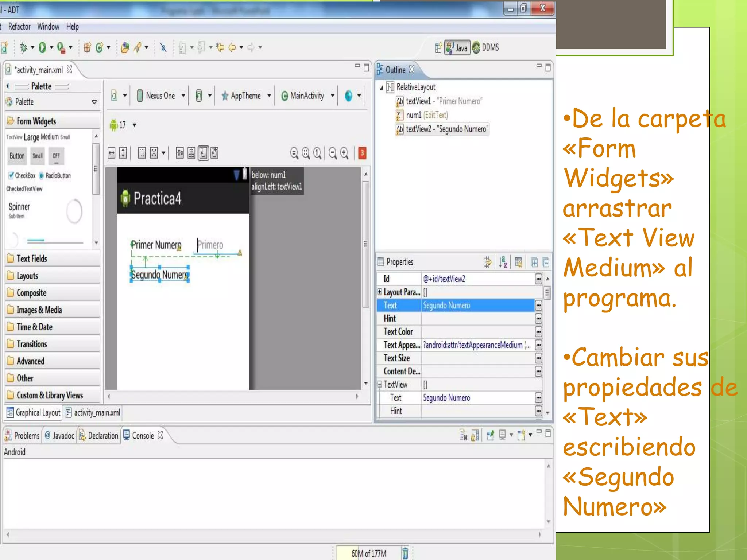Click the garbage collector trash icon

click(405, 553)
